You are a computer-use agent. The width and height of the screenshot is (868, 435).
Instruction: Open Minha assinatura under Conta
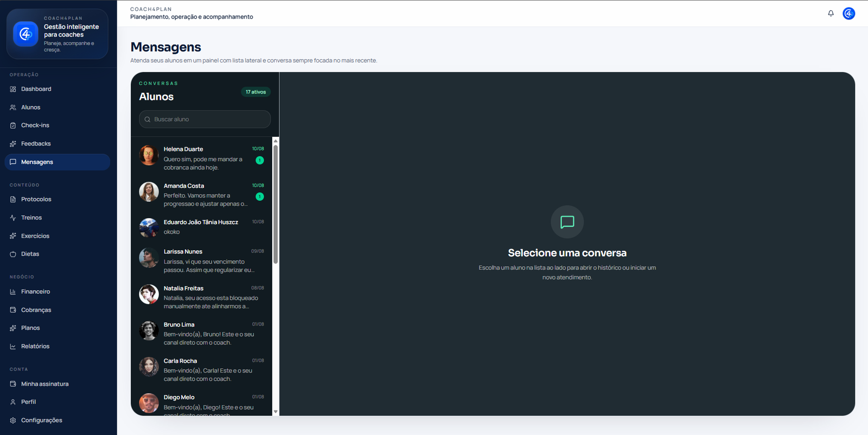(58, 384)
